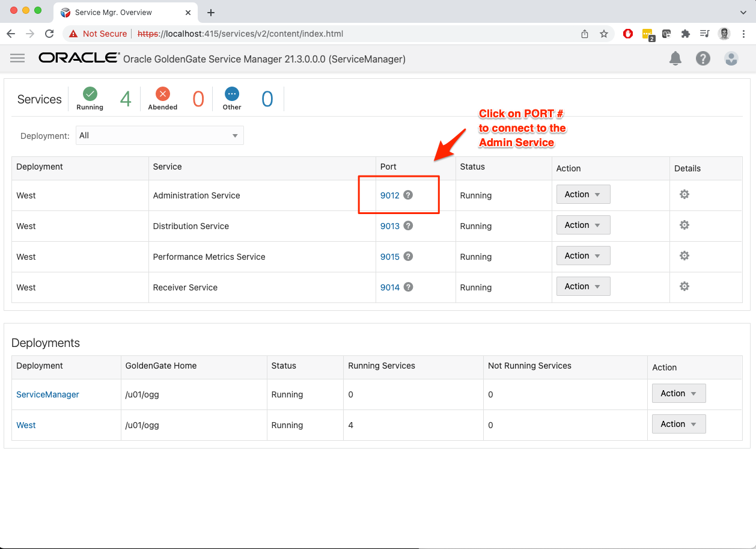Viewport: 756px width, 549px height.
Task: Open the help question mark icon in header
Action: coord(703,58)
